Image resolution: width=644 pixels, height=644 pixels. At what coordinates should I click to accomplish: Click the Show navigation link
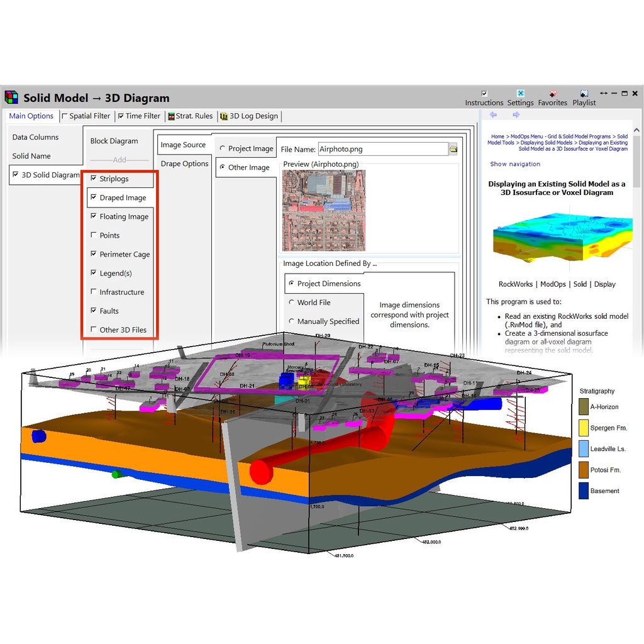[515, 164]
